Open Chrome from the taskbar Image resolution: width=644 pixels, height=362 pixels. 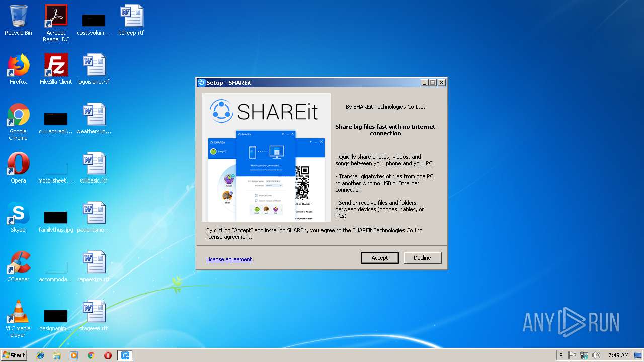click(x=91, y=355)
